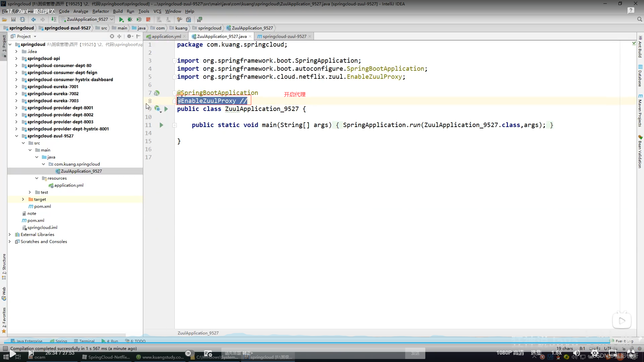Expand the springcloud-consumer-dept-80 module

16,65
